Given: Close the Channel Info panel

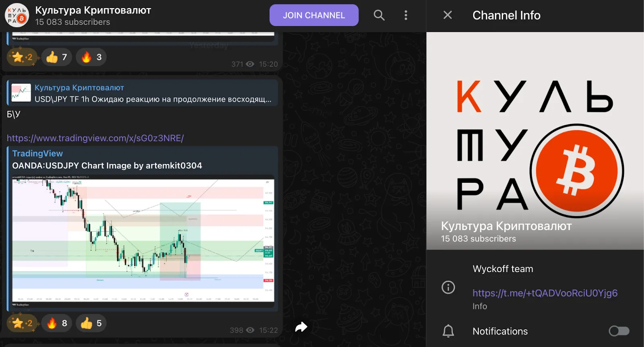Looking at the screenshot, I should (448, 15).
